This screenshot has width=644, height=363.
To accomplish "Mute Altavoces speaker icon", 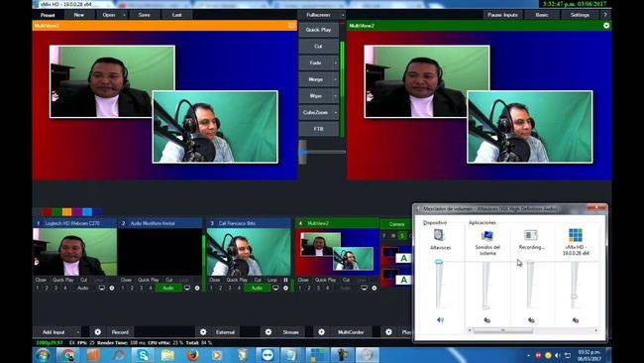I will 440,319.
